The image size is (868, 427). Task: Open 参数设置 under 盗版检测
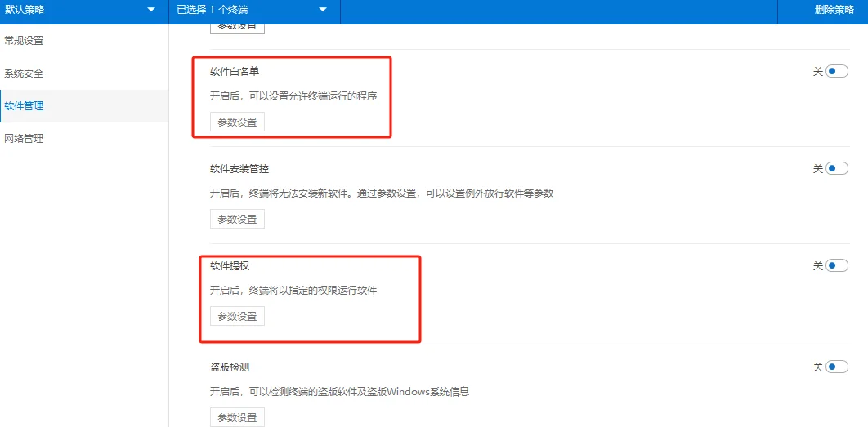238,417
